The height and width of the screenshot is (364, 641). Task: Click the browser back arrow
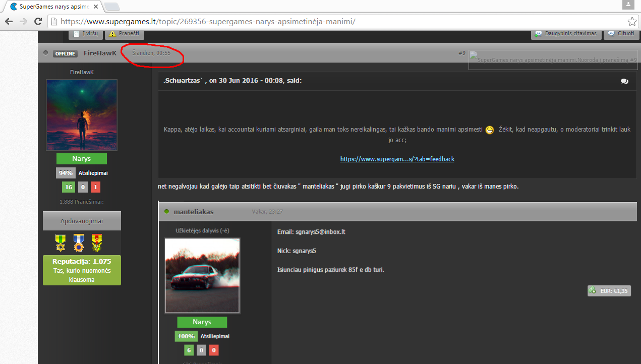8,22
